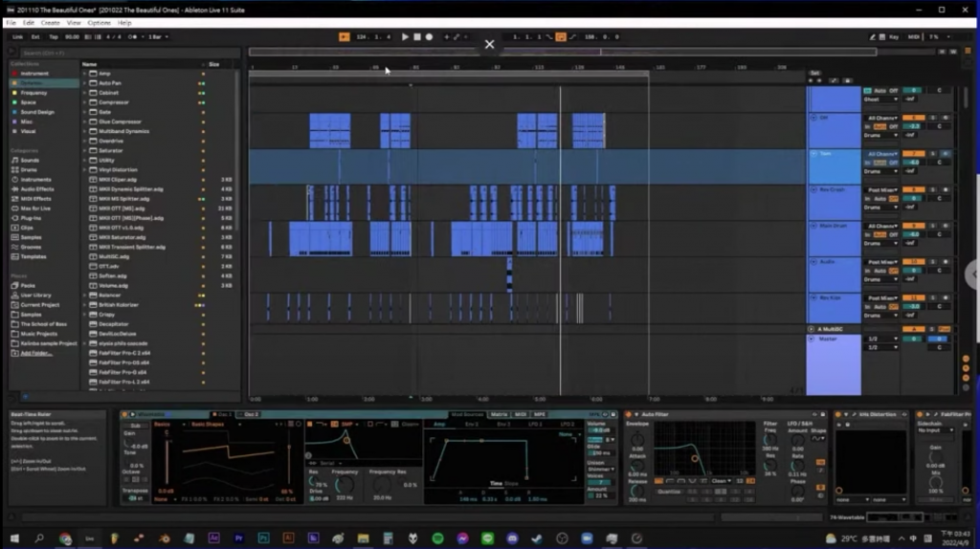Open the Sounds category in browser
The height and width of the screenshot is (549, 980).
[30, 161]
